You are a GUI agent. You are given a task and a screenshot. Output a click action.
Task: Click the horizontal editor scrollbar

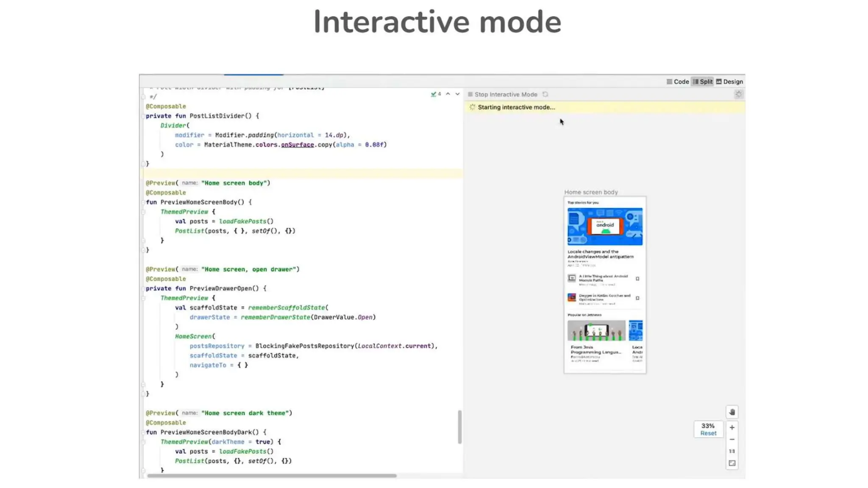click(x=271, y=476)
